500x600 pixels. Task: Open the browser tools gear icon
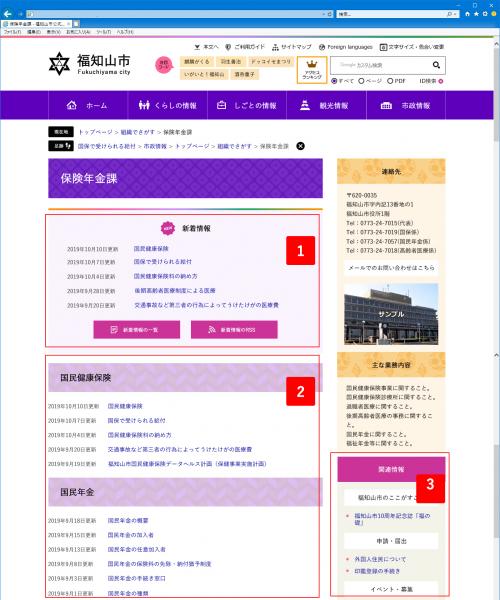(x=485, y=14)
